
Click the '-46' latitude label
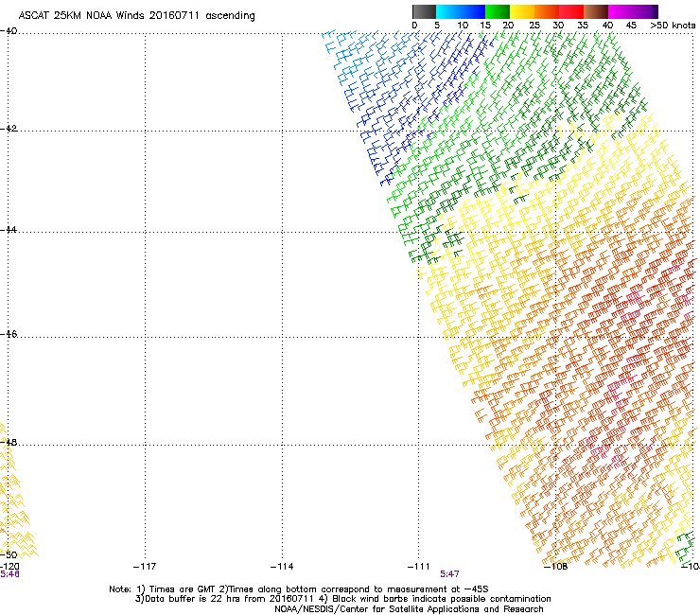pos(9,334)
